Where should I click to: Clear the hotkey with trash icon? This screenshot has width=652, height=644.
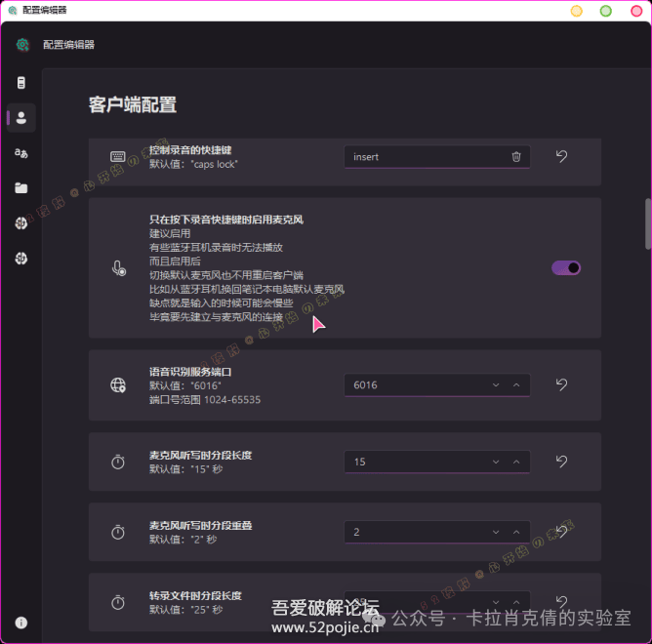pos(516,157)
